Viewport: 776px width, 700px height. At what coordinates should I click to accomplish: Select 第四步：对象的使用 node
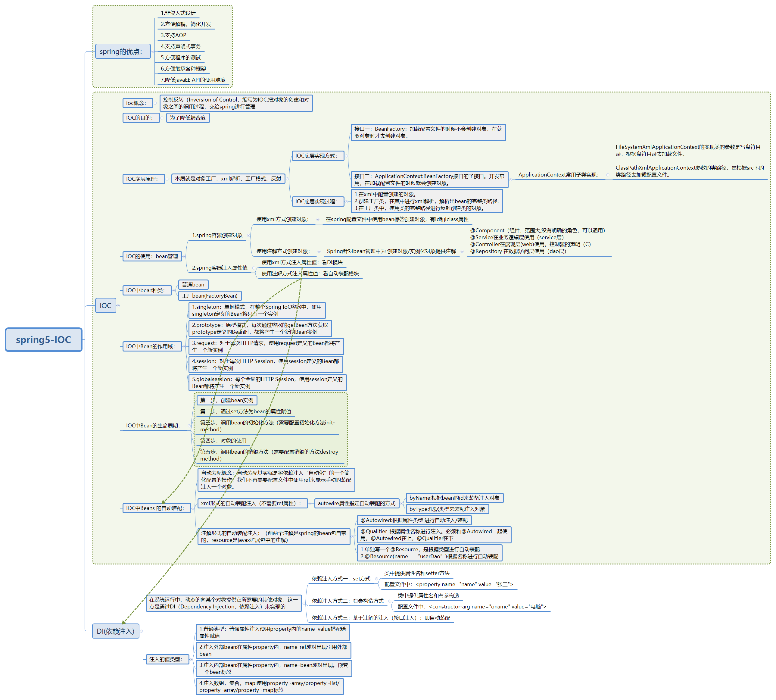tap(223, 441)
